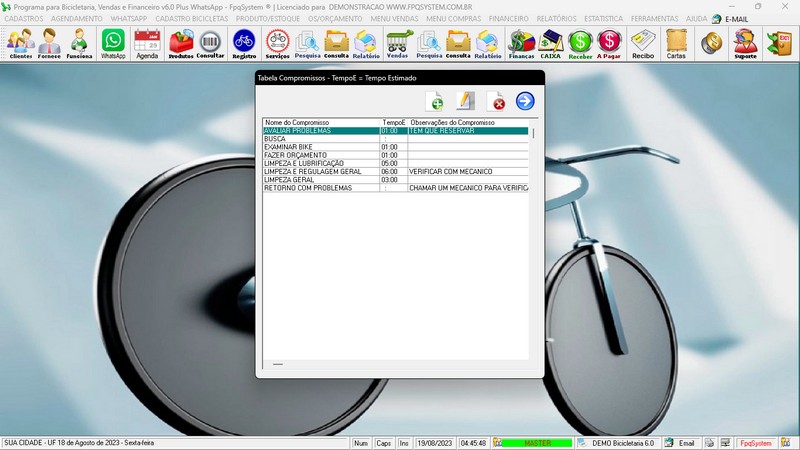Click the Receber green dollar icon

point(580,43)
